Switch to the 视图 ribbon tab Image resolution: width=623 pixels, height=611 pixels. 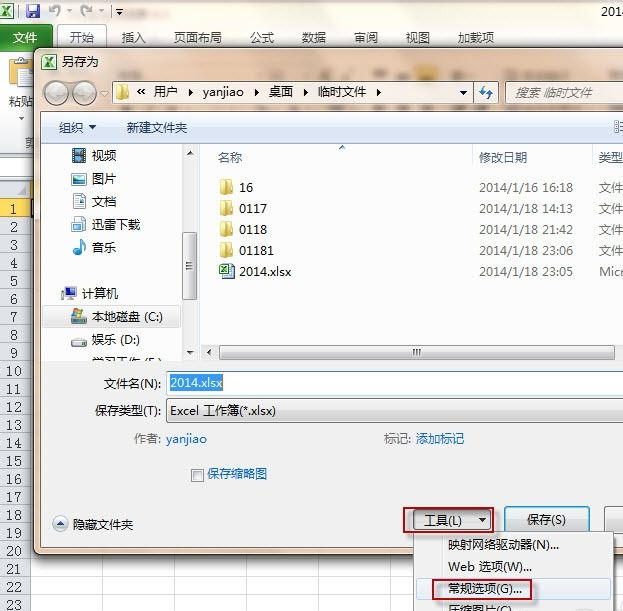click(x=418, y=38)
